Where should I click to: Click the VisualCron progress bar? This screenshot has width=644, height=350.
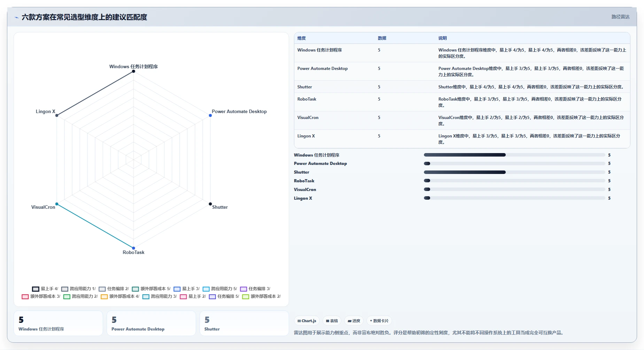[514, 189]
